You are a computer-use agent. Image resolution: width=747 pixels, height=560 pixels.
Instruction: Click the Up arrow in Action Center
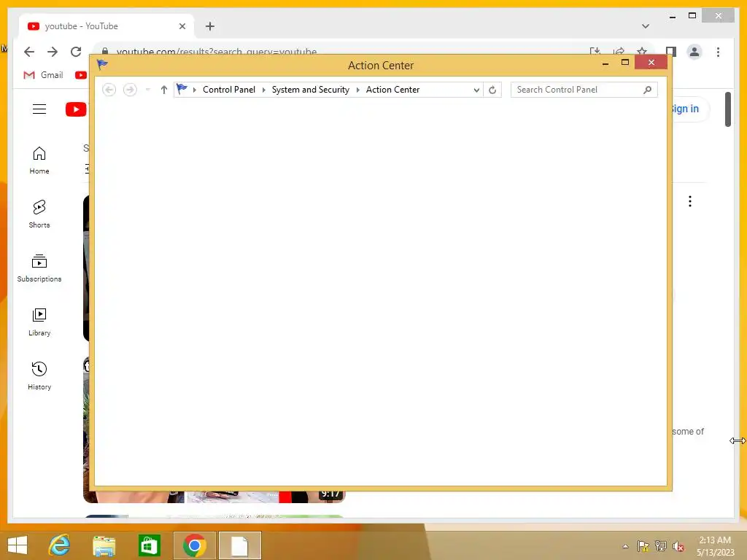(x=164, y=90)
